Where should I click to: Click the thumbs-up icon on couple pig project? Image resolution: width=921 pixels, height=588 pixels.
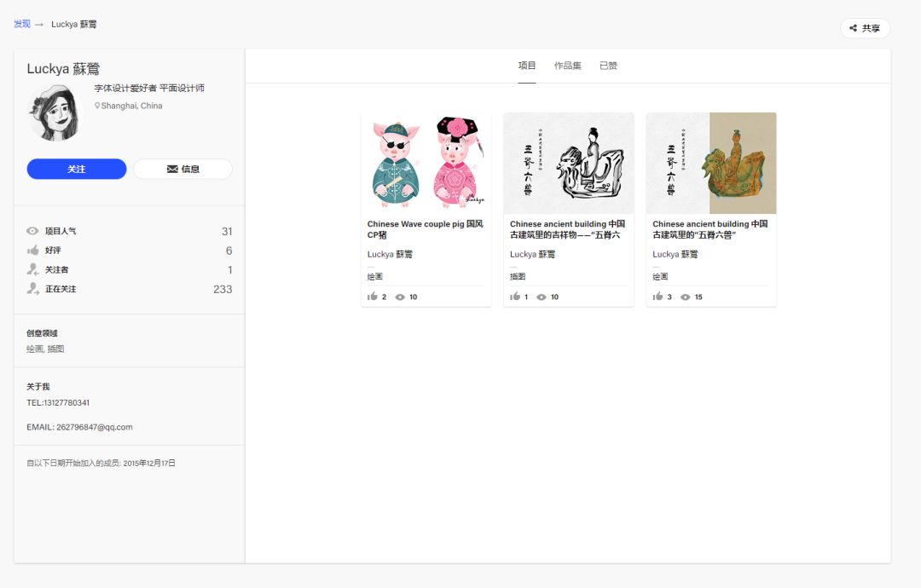[372, 297]
